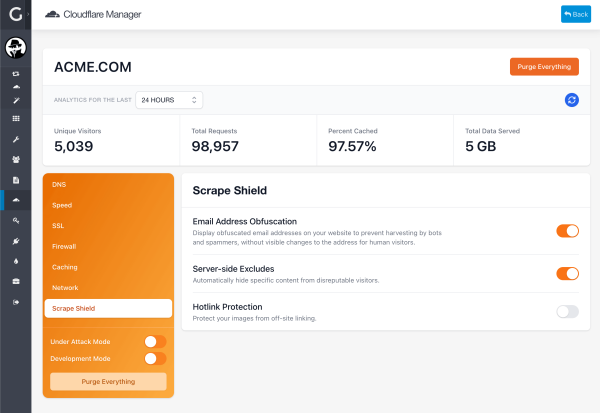Click the Back button
This screenshot has width=600, height=413.
(x=576, y=14)
